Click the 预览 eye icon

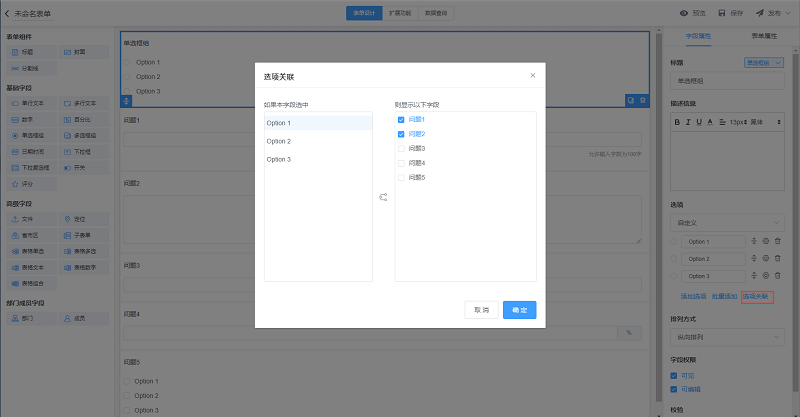(x=684, y=13)
